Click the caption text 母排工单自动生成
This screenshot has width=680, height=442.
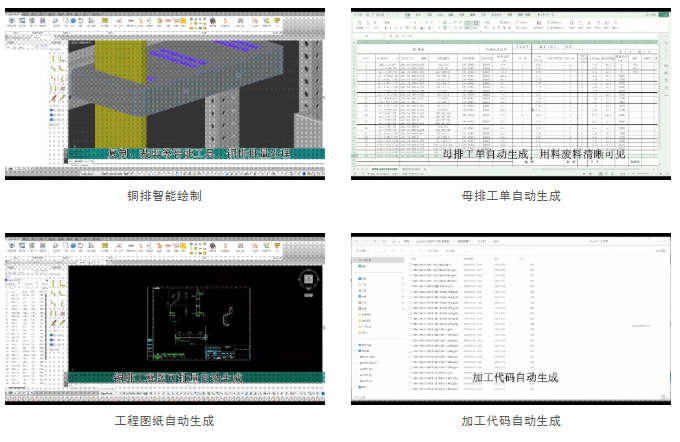coord(511,196)
